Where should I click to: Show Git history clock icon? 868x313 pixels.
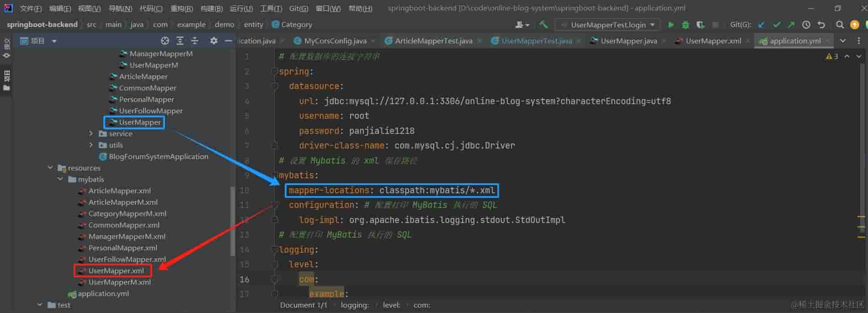coord(806,25)
